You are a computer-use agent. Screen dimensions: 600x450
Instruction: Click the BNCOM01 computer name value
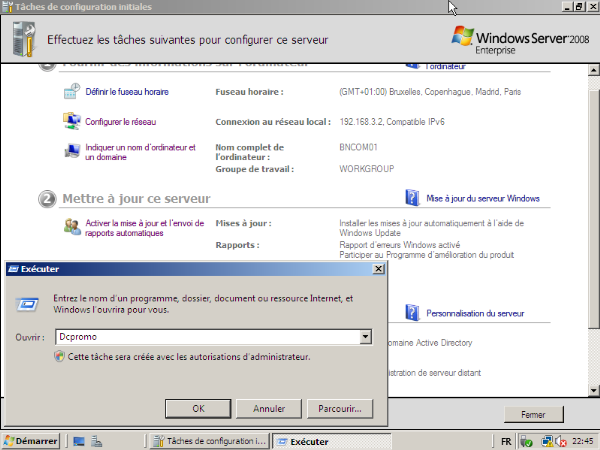358,147
